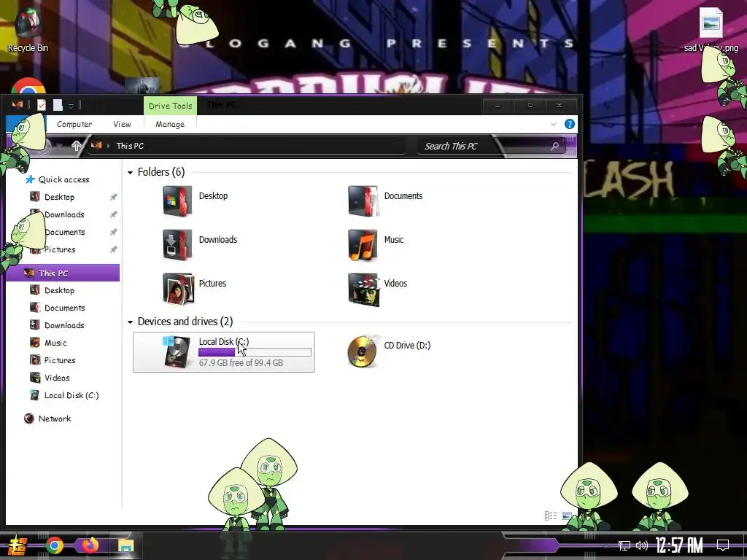Image resolution: width=747 pixels, height=560 pixels.
Task: Open Downloads under Quick access in the sidebar
Action: click(x=64, y=215)
